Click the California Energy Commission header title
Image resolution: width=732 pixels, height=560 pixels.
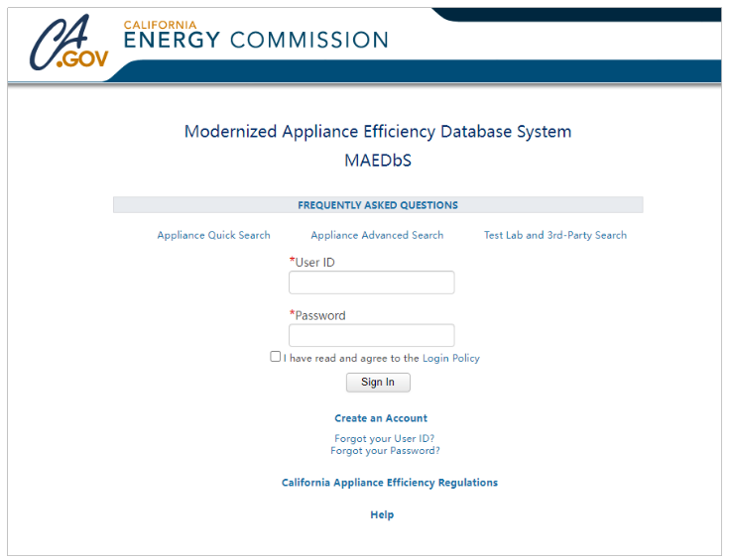[x=256, y=35]
